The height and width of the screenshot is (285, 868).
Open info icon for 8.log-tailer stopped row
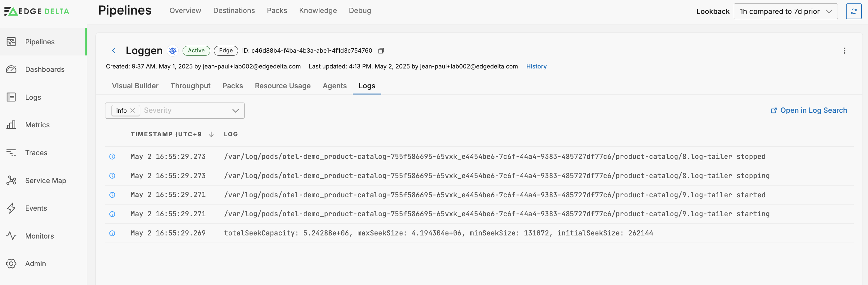point(112,157)
